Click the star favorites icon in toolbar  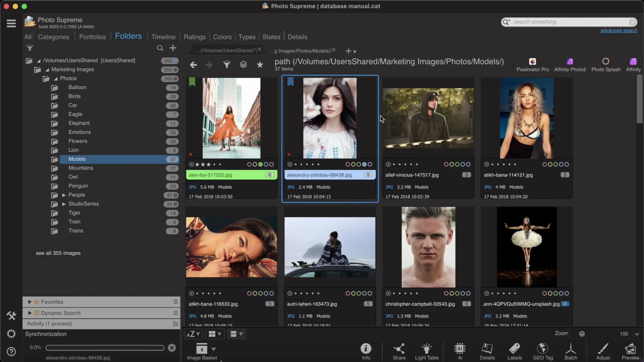coord(260,65)
